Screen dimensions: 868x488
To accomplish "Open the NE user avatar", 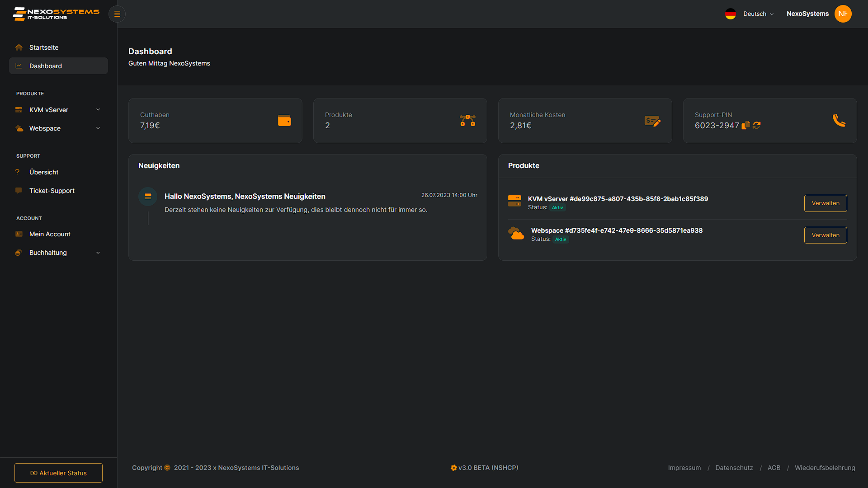I will point(843,14).
